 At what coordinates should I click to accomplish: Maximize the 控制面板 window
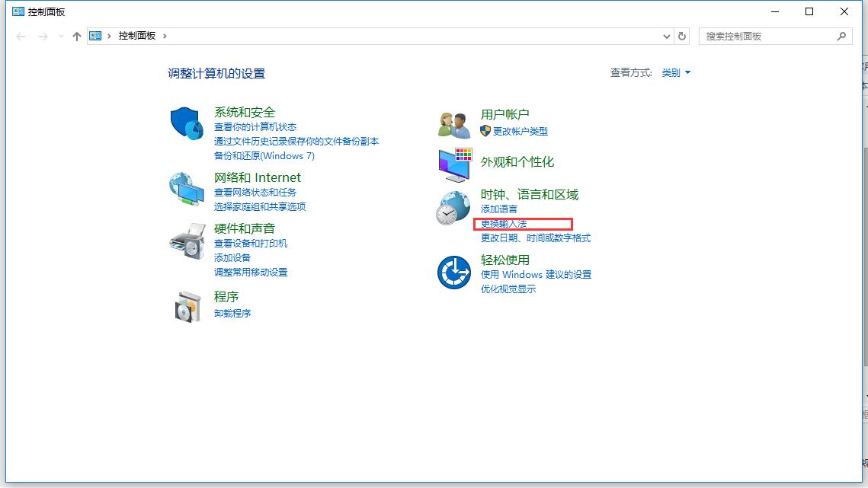pyautogui.click(x=809, y=11)
